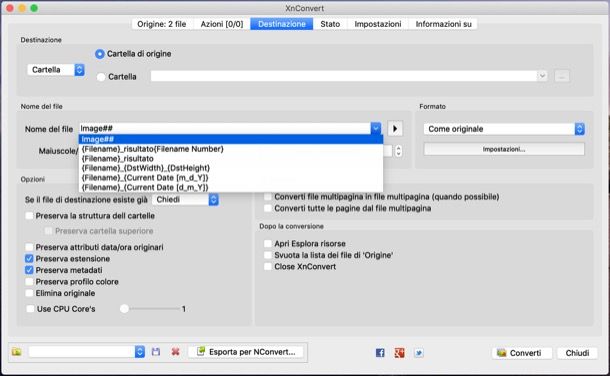The height and width of the screenshot is (376, 610).
Task: Enable Preserva la struttura delle cartelle
Action: [29, 216]
